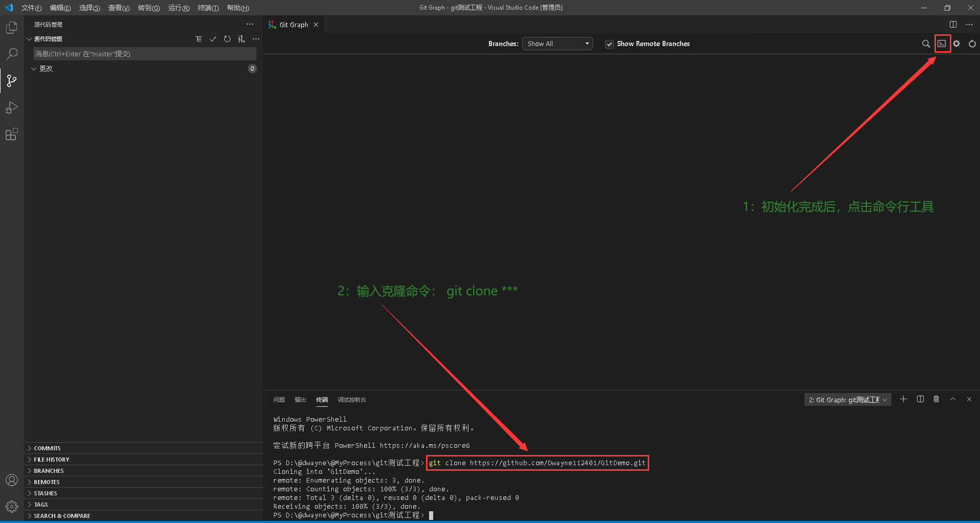Click the commit message input field

point(145,54)
